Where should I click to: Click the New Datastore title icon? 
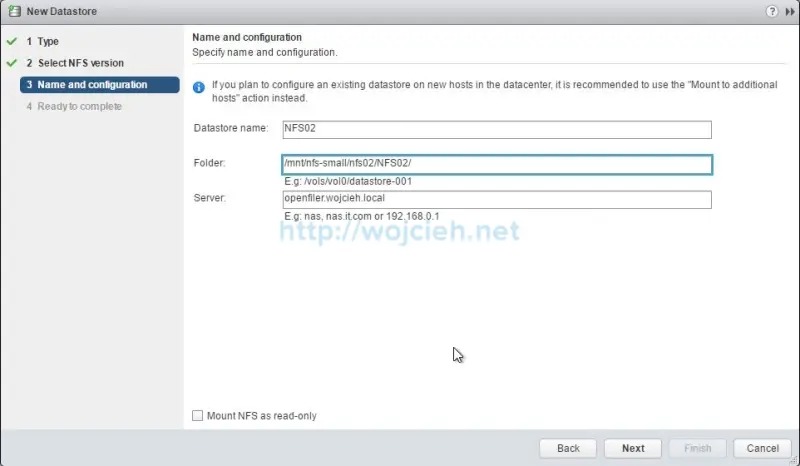pos(14,11)
